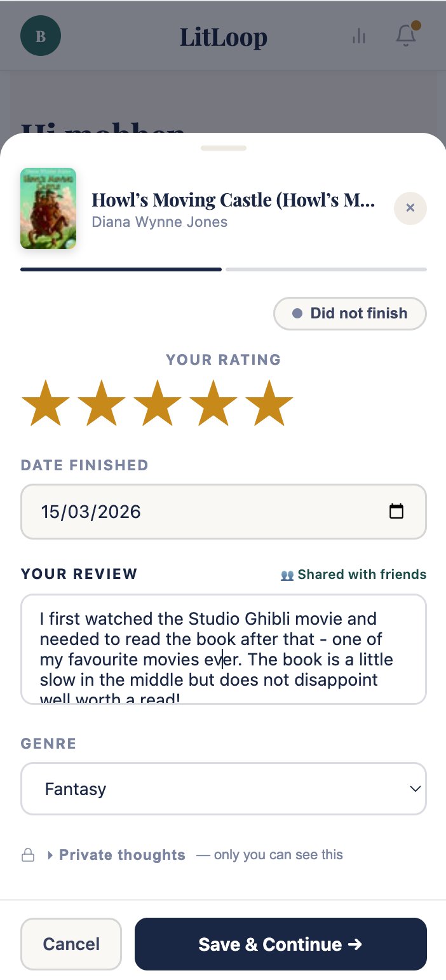Click the Cancel button
Screen dimensions: 446x980
pos(71,944)
